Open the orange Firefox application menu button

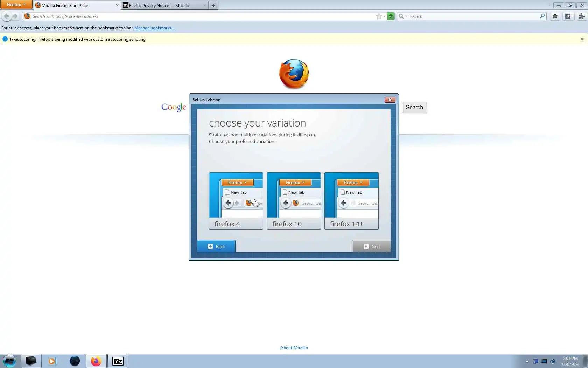click(x=16, y=5)
